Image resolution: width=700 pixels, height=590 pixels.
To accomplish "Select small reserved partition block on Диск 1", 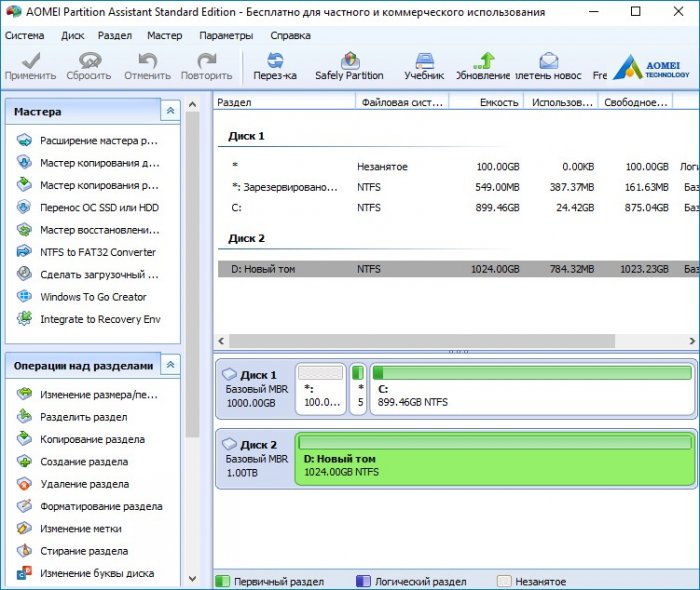I will (x=358, y=389).
